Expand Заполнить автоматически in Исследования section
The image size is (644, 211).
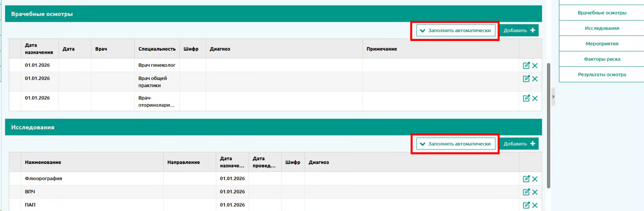pyautogui.click(x=456, y=144)
